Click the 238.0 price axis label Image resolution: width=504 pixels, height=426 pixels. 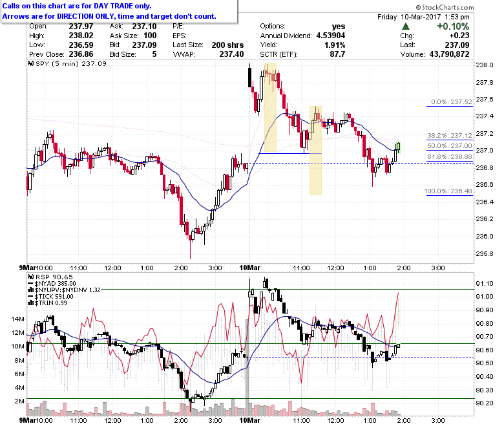pos(485,65)
